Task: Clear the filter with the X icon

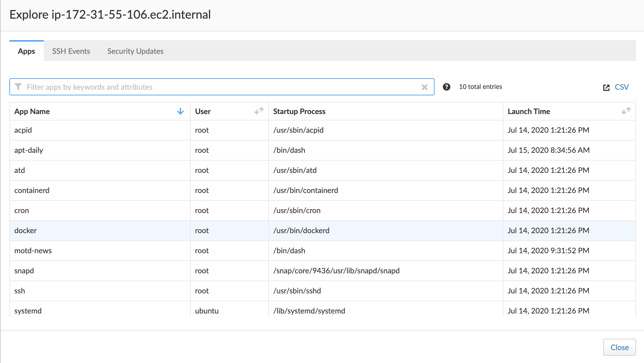Action: pyautogui.click(x=425, y=87)
